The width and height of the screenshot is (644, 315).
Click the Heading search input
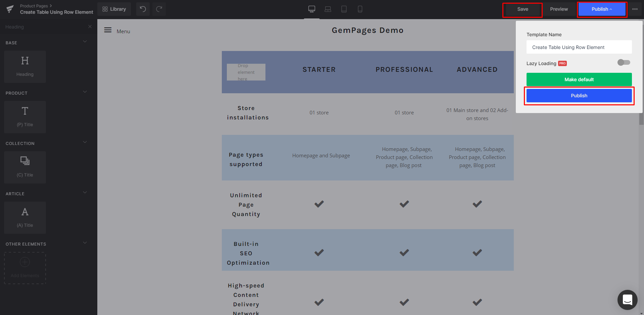44,27
